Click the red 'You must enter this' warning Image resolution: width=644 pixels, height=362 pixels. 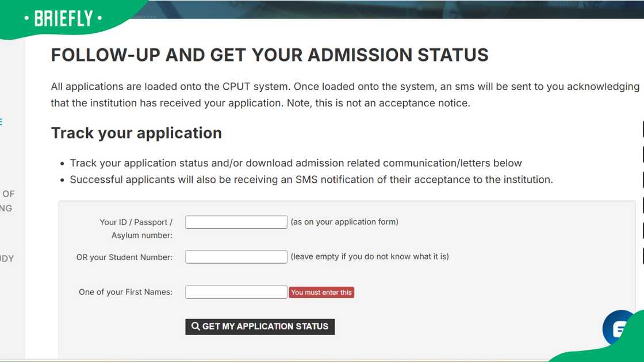point(321,292)
